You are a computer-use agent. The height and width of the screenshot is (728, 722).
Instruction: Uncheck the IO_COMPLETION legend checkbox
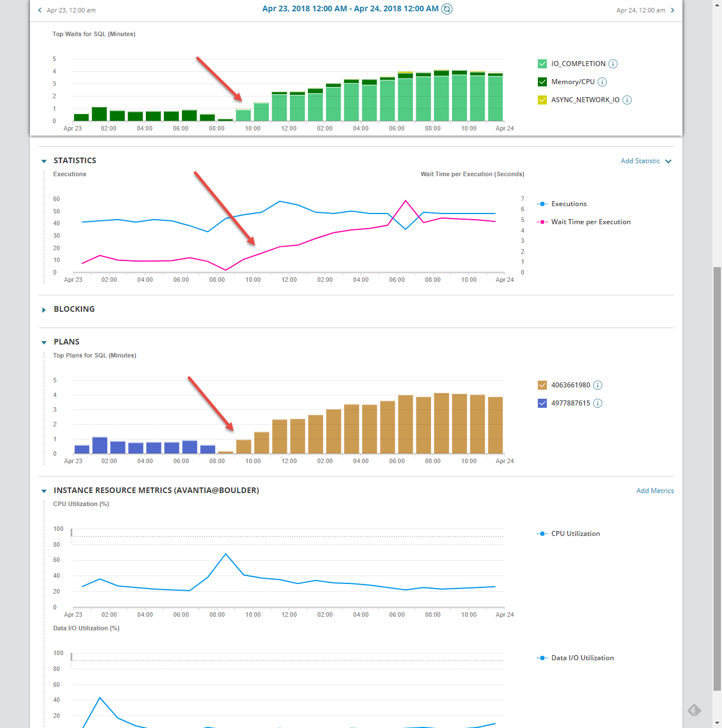[x=542, y=64]
